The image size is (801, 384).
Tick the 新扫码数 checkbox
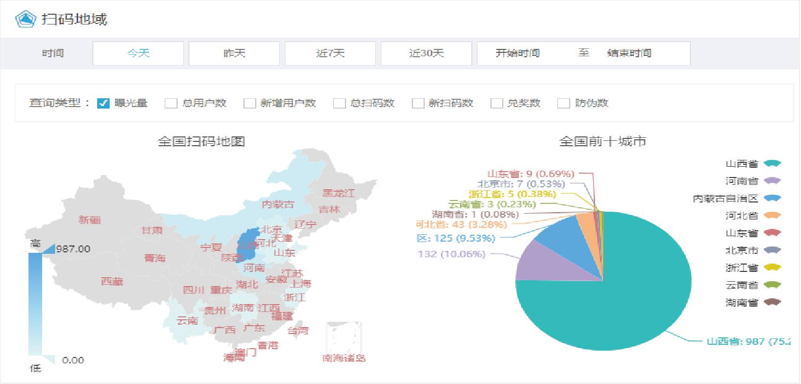418,103
